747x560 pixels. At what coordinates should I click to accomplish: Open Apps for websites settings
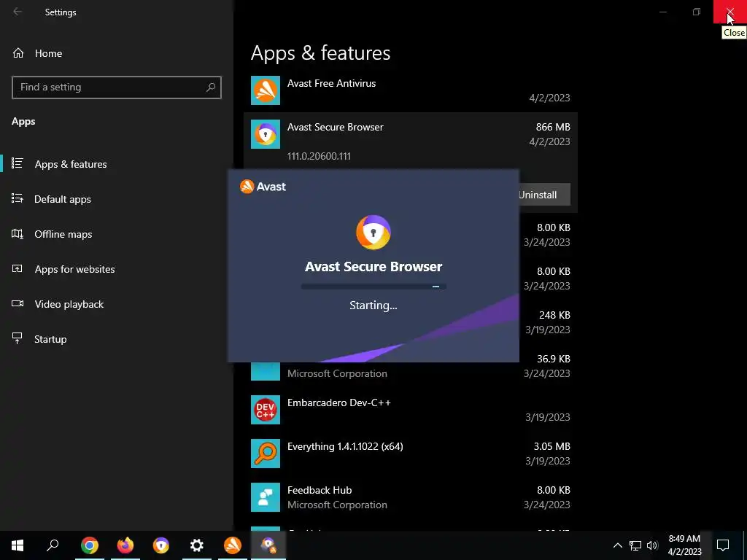tap(117, 269)
